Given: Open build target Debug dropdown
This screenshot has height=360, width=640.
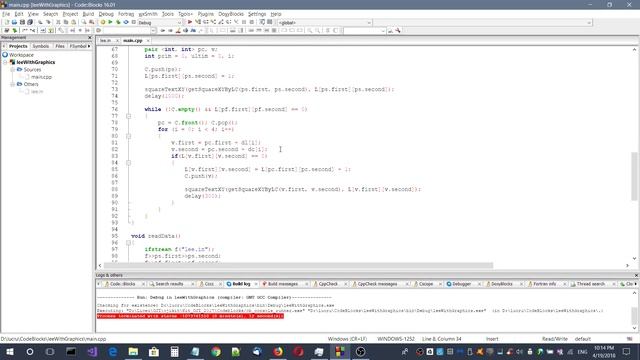Looking at the screenshot, I should 179,23.
